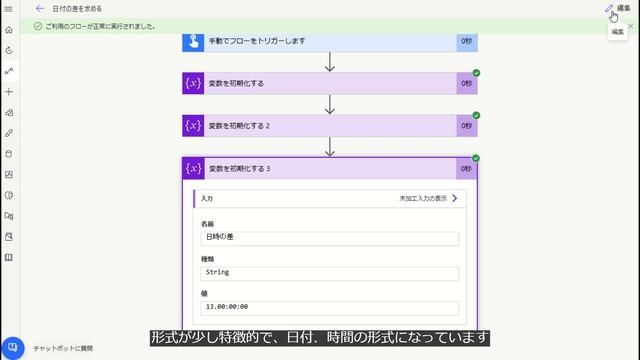The image size is (640, 360).
Task: Click variable icon on 変数を初期化する 3
Action: 193,169
